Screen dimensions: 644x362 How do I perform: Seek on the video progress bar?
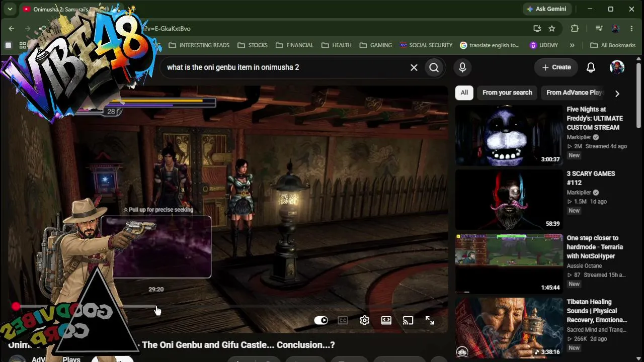tap(229, 306)
